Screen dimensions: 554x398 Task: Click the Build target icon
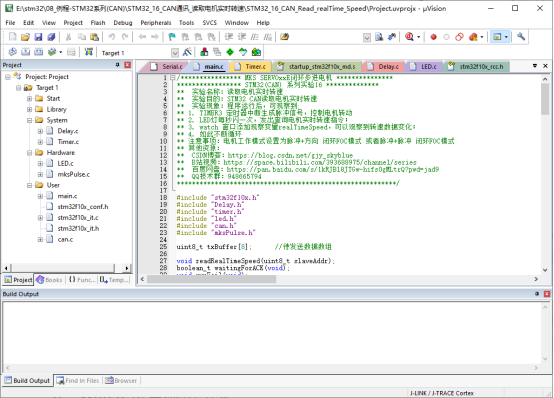click(x=25, y=52)
